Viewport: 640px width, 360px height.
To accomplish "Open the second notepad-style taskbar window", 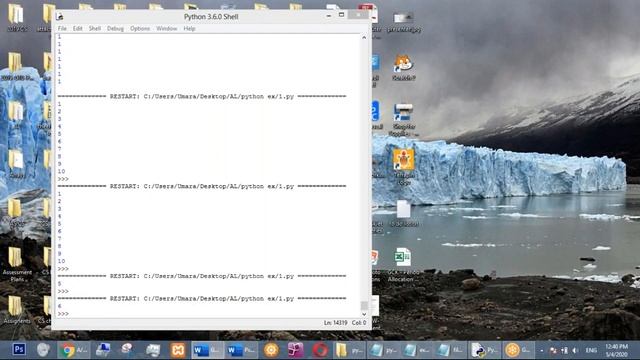I will point(416,350).
